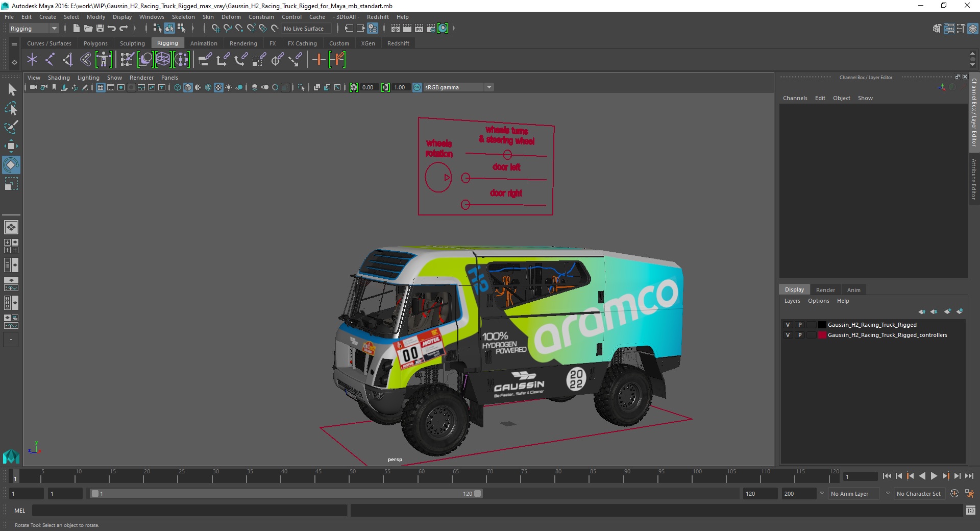Open Render Settings clapper-gear icon

(431, 29)
